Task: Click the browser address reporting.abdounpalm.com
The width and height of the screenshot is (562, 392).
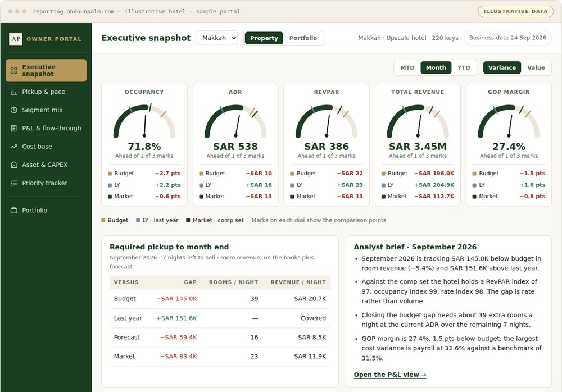Action: coord(73,11)
